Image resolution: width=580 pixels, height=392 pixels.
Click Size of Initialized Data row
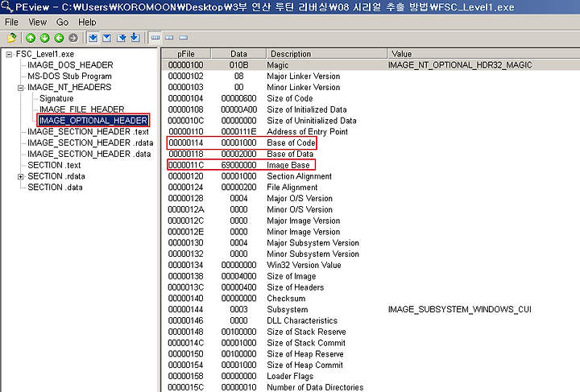(x=371, y=109)
